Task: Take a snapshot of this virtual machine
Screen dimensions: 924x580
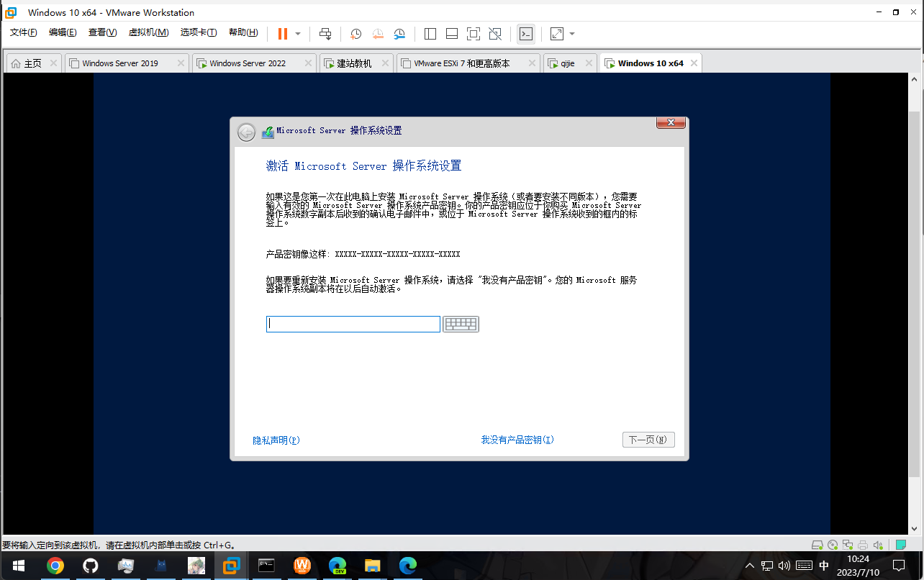Action: (x=355, y=34)
